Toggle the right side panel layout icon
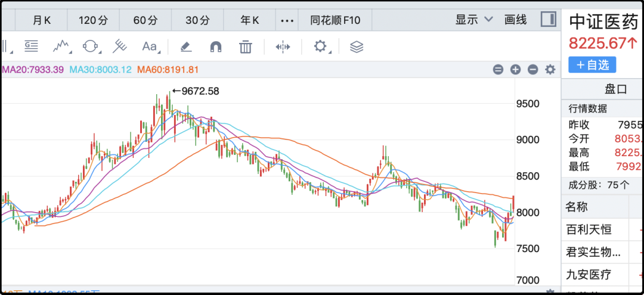The image size is (644, 295). click(548, 20)
